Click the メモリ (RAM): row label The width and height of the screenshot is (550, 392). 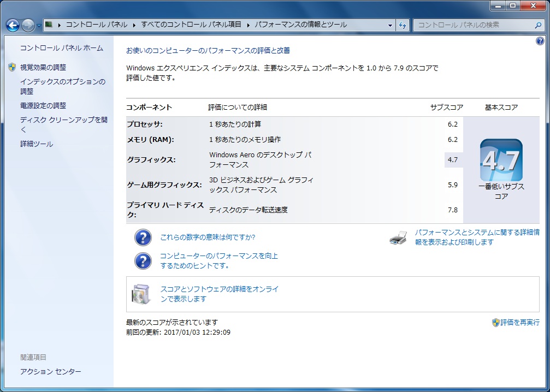pyautogui.click(x=151, y=140)
